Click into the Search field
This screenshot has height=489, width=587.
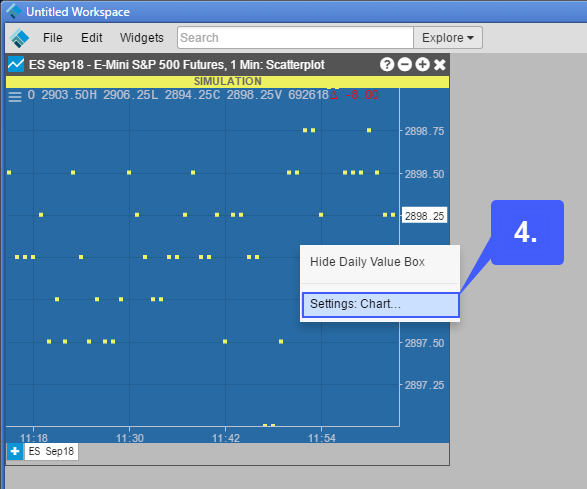[295, 37]
